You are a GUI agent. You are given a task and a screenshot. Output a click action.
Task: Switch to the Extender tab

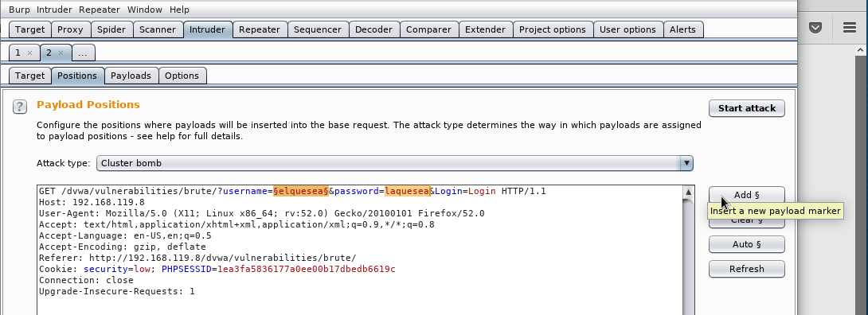tap(486, 29)
